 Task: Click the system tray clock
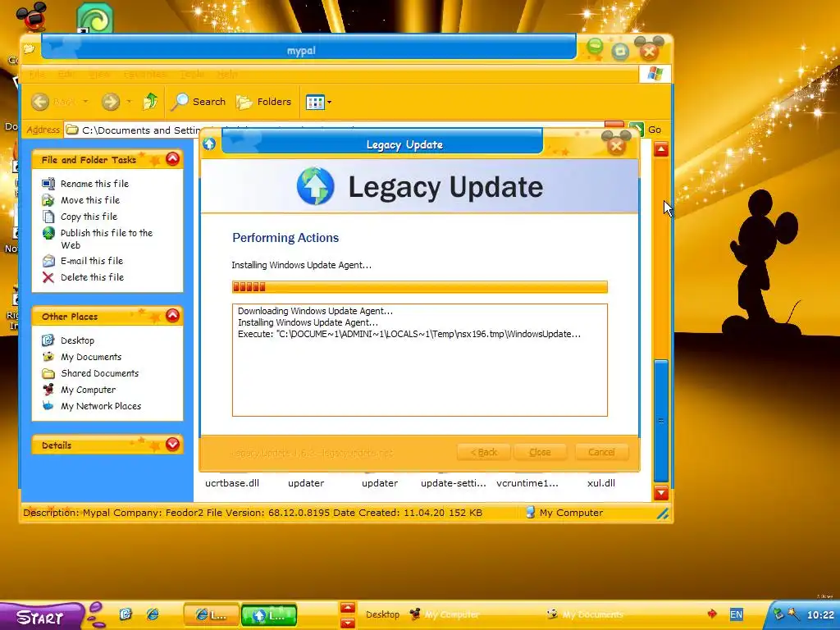[x=820, y=615]
